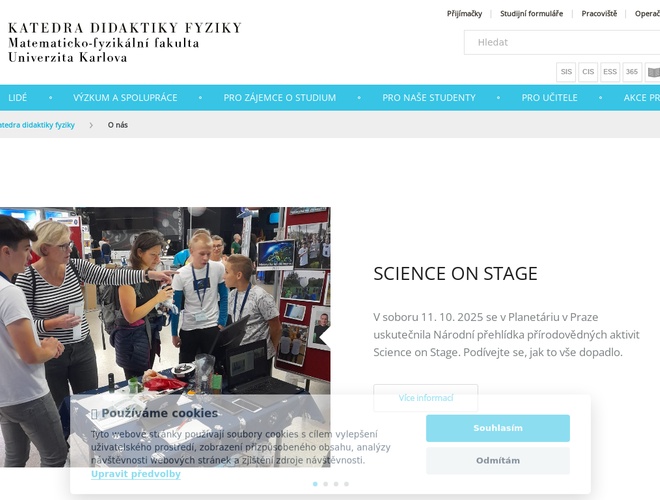Click the book icon beside 365

point(653,72)
